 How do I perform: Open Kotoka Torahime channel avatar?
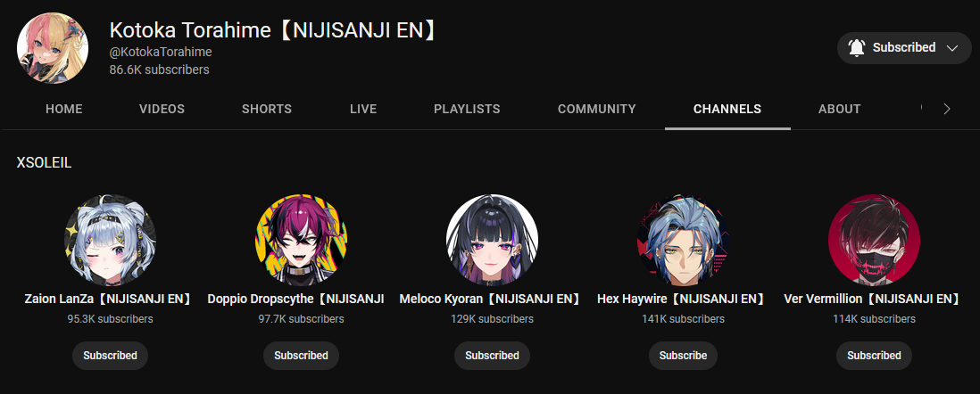(x=53, y=48)
